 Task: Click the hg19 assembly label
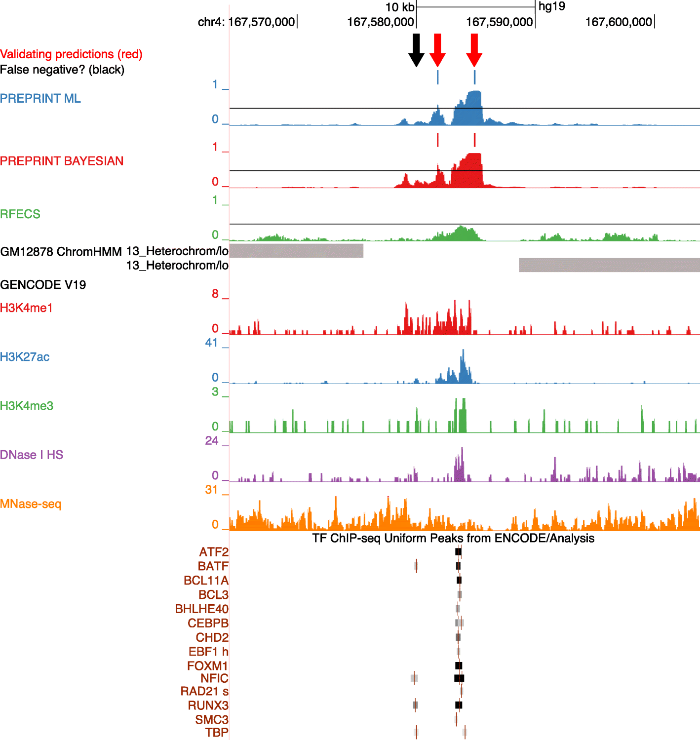pos(551,6)
